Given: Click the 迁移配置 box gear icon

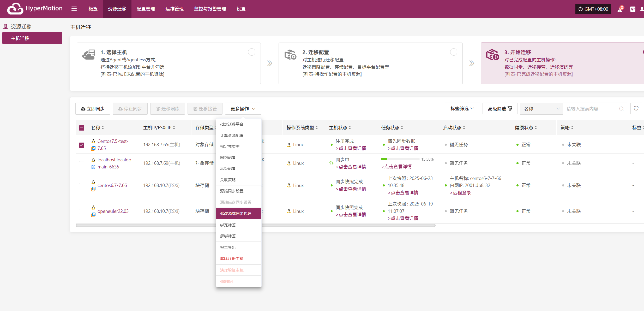Looking at the screenshot, I should click(290, 55).
